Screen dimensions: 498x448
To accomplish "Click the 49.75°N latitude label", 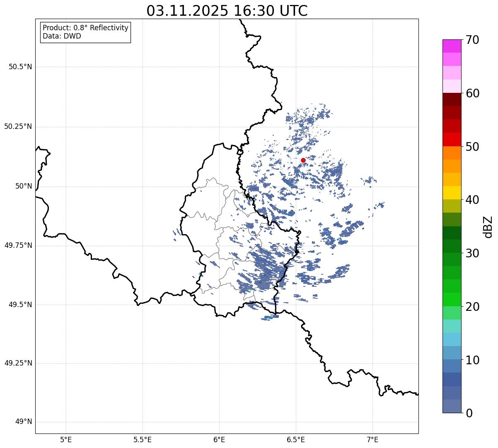I will (18, 245).
